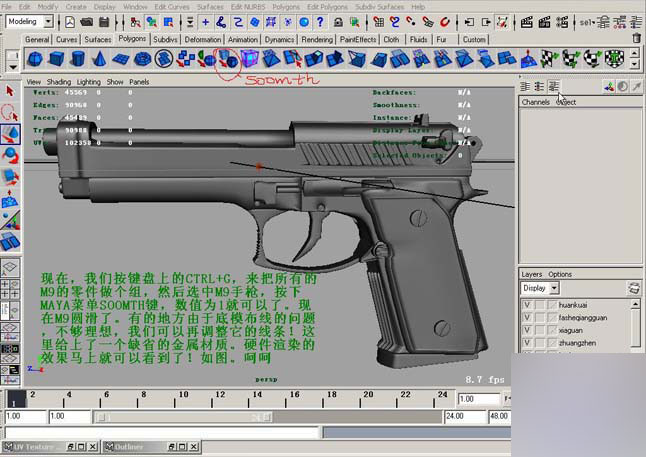Open the Modeling menu set dropdown
This screenshot has height=457, width=646.
pyautogui.click(x=49, y=21)
